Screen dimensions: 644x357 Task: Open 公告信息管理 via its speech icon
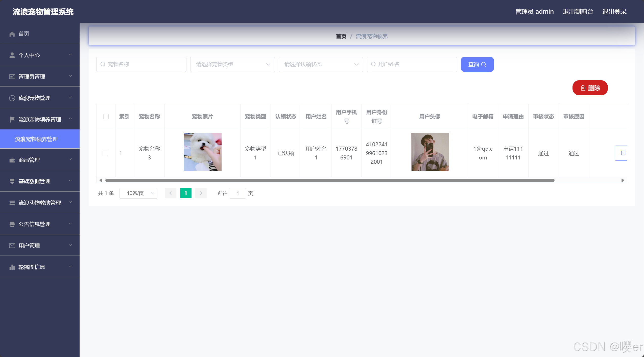[x=12, y=224]
